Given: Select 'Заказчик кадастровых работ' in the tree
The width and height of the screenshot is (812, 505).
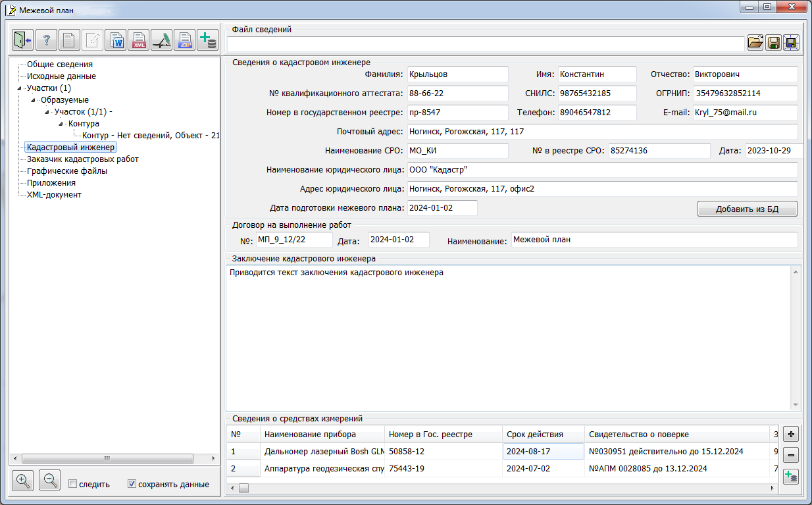Looking at the screenshot, I should click(82, 159).
